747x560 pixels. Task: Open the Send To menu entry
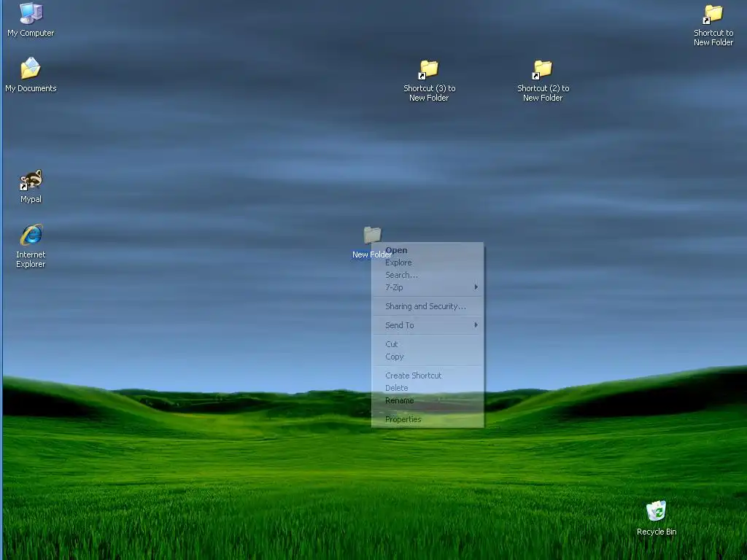(427, 325)
